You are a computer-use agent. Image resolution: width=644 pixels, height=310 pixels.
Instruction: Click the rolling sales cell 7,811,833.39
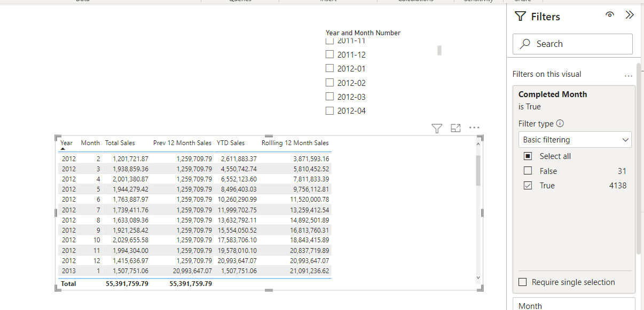point(310,179)
